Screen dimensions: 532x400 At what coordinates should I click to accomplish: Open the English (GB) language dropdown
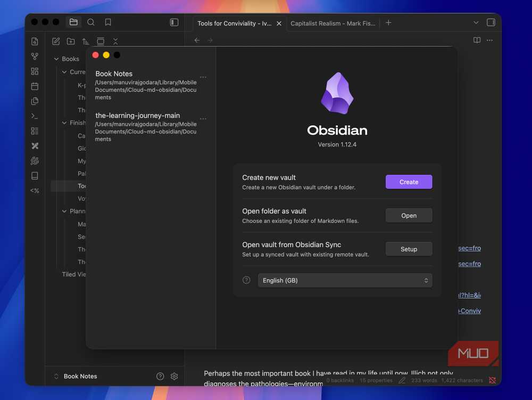[345, 281]
